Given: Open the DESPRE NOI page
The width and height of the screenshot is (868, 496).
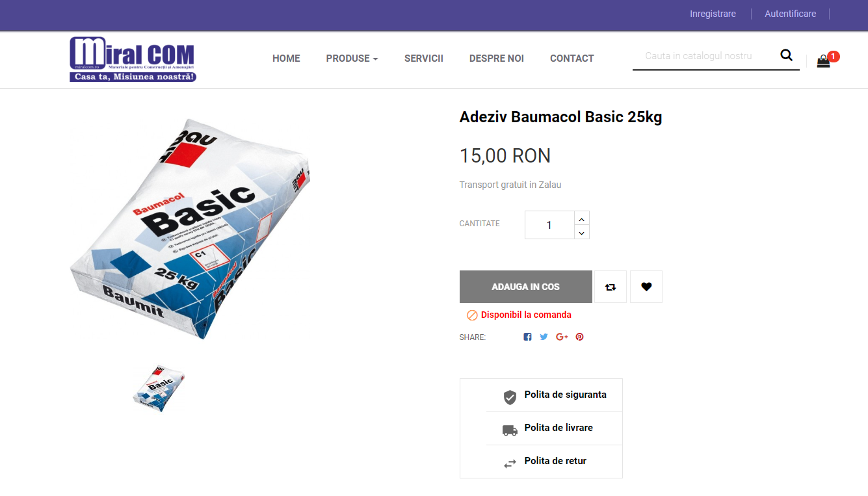Looking at the screenshot, I should coord(497,59).
